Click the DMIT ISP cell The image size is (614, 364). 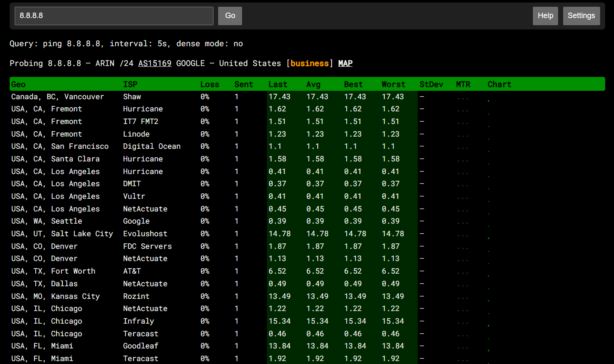(x=132, y=184)
